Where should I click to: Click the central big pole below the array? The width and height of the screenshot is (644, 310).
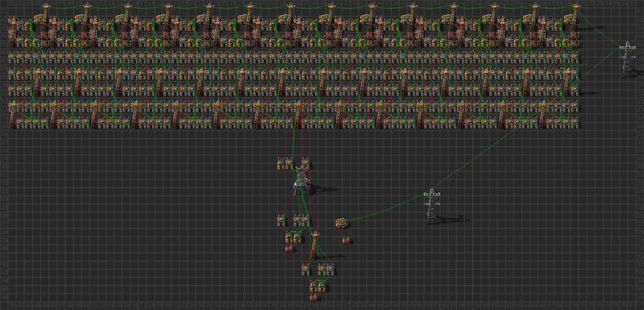tap(302, 184)
